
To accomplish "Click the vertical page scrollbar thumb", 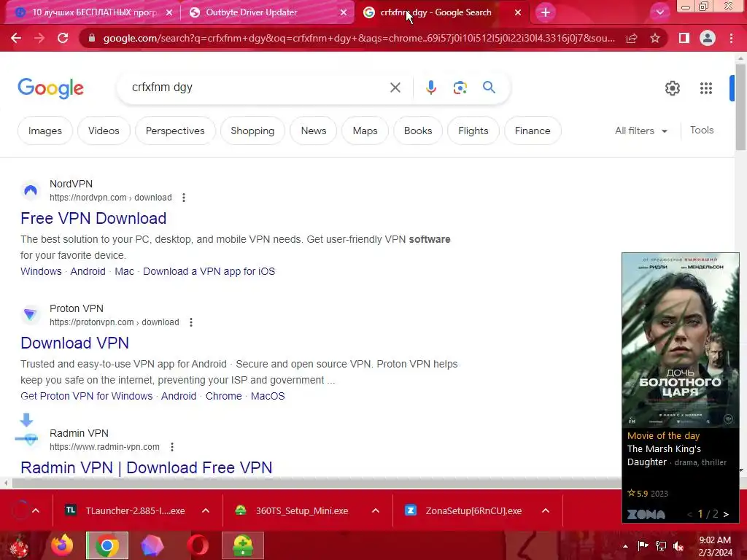I will click(740, 107).
